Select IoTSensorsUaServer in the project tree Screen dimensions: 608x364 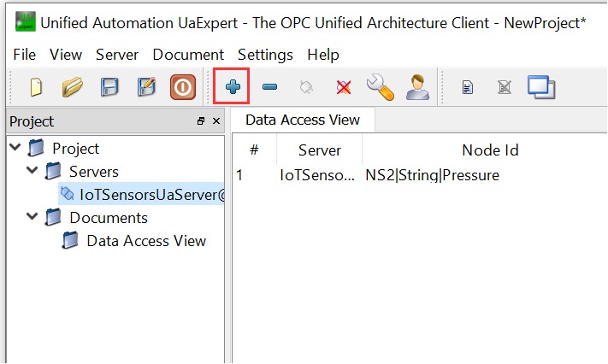click(151, 195)
